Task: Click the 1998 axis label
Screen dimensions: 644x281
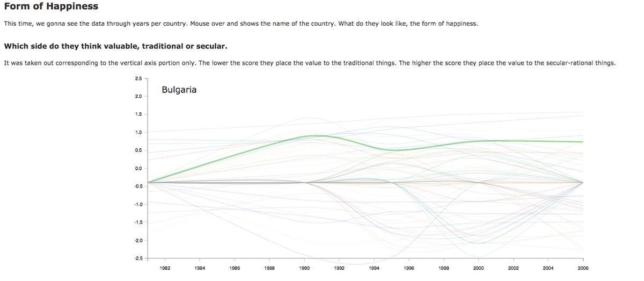Action: 444,268
